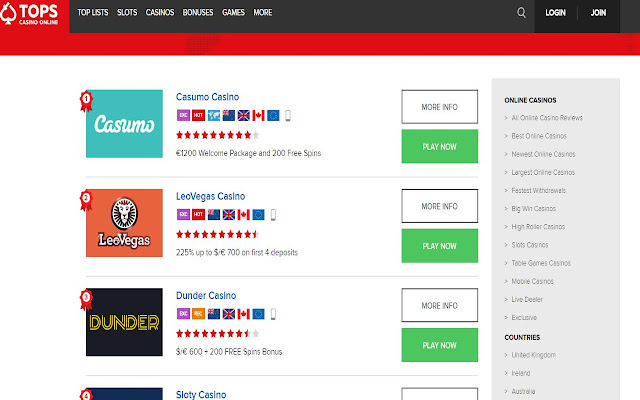Screen dimensions: 640x400
Task: Open High Roller Casinos sidebar link
Action: [538, 227]
